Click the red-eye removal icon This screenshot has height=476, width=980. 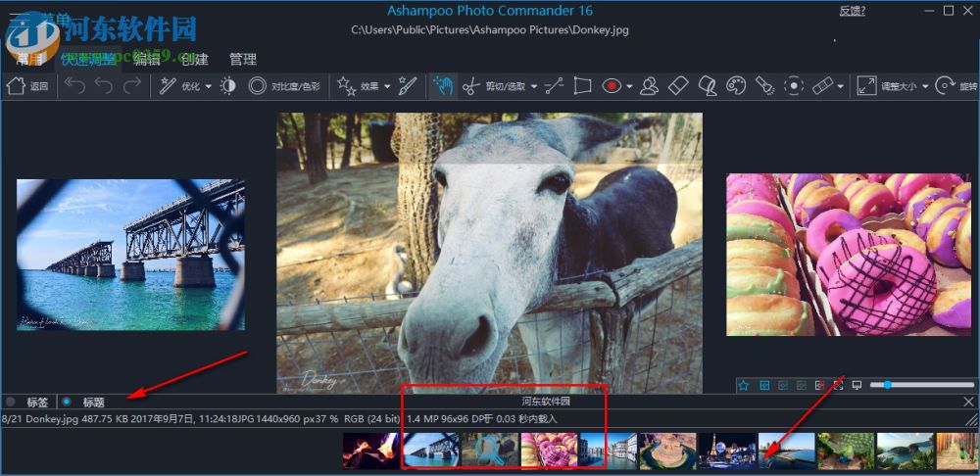(x=612, y=86)
